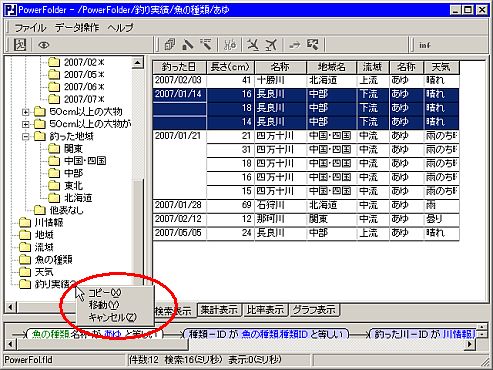The width and height of the screenshot is (493, 370).
Task: Choose キャンセル(Z) in the context menu
Action: [x=112, y=317]
